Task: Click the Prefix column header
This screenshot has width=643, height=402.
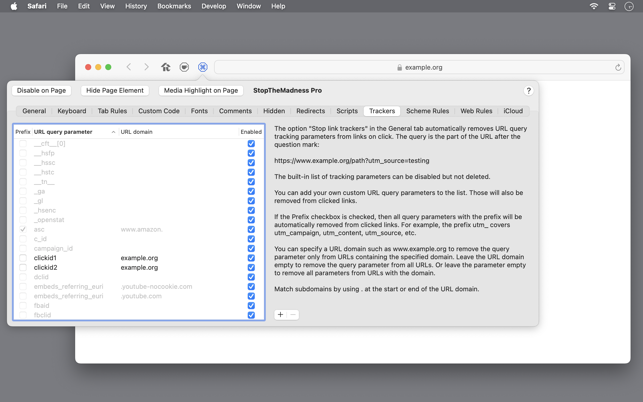Action: pyautogui.click(x=23, y=132)
